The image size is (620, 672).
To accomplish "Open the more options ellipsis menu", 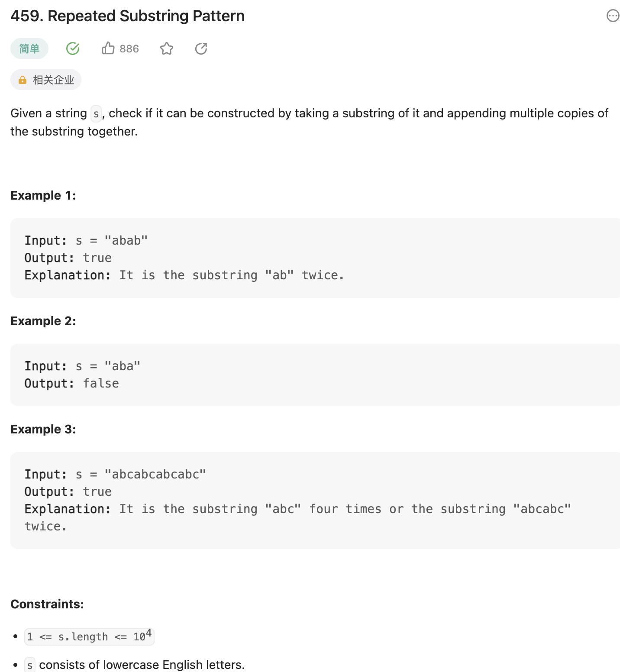I will pyautogui.click(x=613, y=16).
